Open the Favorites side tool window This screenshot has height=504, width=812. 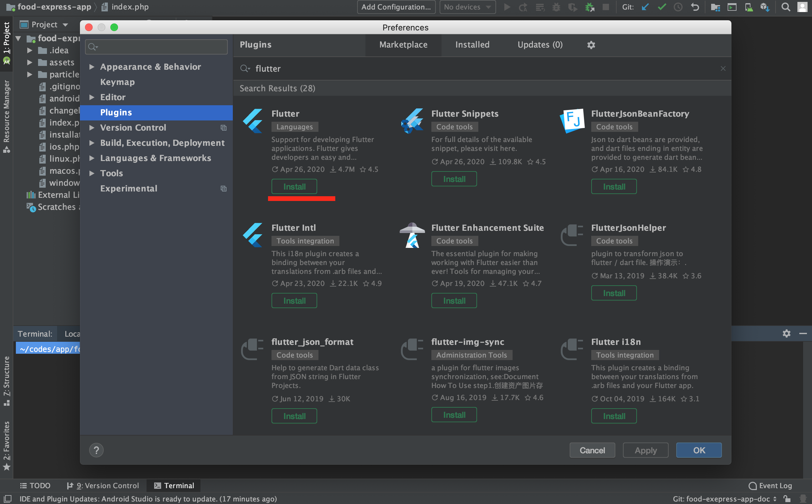[6, 445]
